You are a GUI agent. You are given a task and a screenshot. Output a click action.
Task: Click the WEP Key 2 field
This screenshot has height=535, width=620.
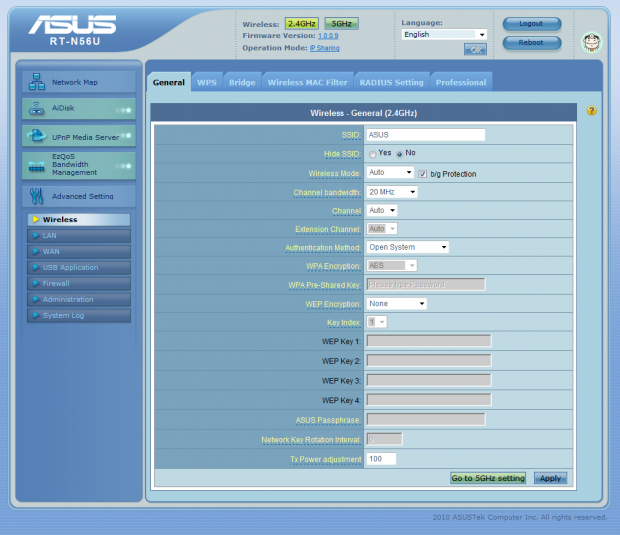tap(429, 361)
